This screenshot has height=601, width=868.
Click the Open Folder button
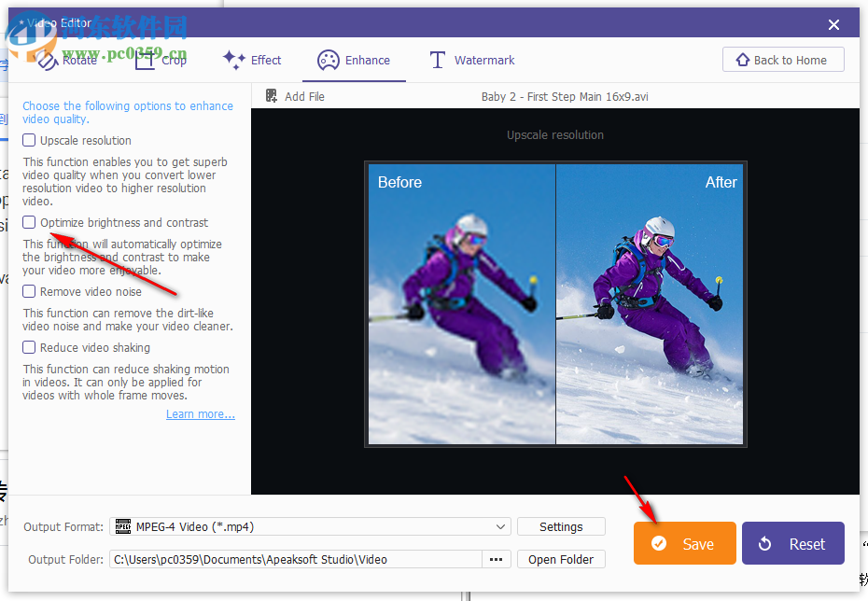tap(561, 559)
